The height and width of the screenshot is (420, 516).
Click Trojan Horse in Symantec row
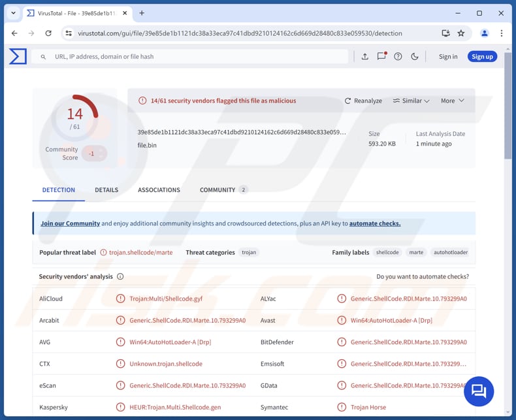pos(368,407)
